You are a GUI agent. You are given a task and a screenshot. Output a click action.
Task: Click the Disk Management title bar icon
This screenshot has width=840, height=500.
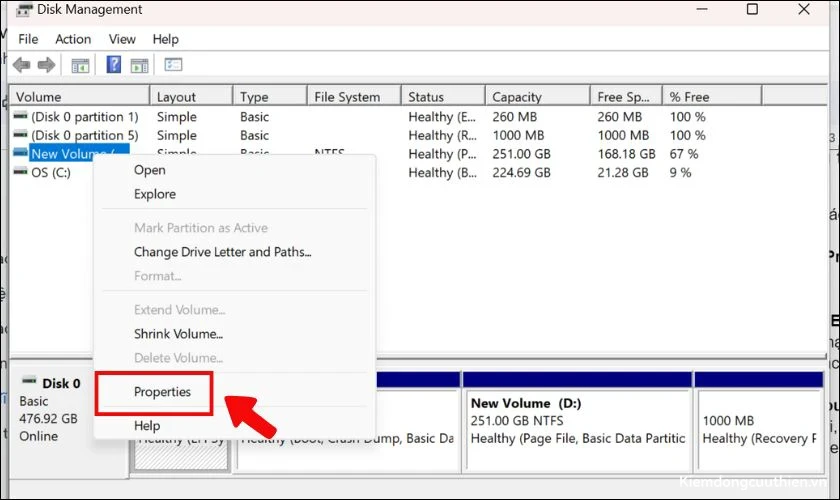24,10
